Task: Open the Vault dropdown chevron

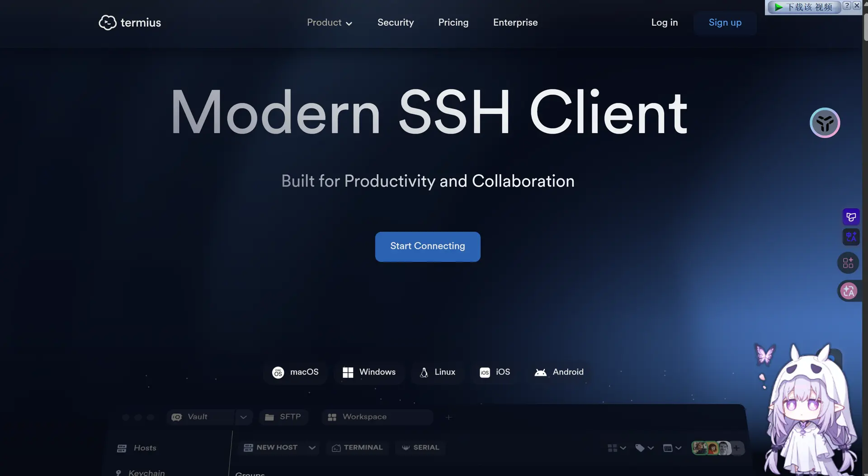Action: click(x=243, y=417)
